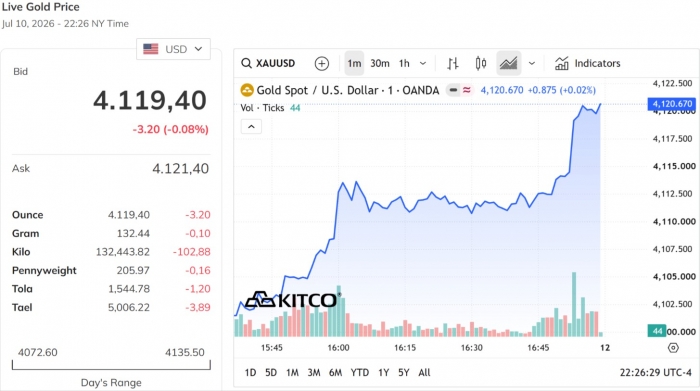This screenshot has height=391, width=700.
Task: Choose the YTD date range
Action: click(359, 372)
